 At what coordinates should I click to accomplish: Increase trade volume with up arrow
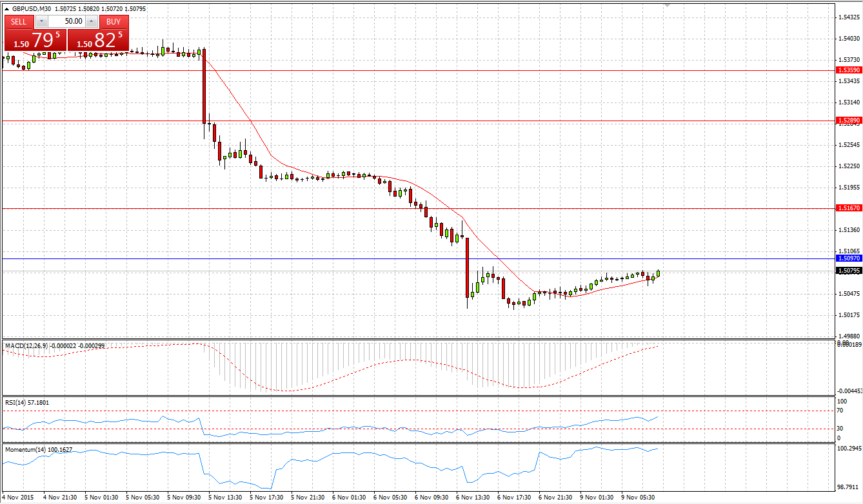[91, 21]
